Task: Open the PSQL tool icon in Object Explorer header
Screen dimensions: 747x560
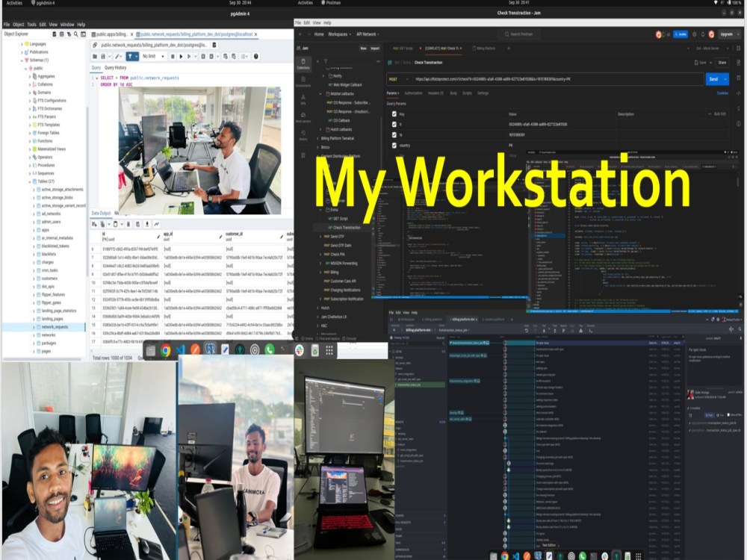Action: [84, 34]
